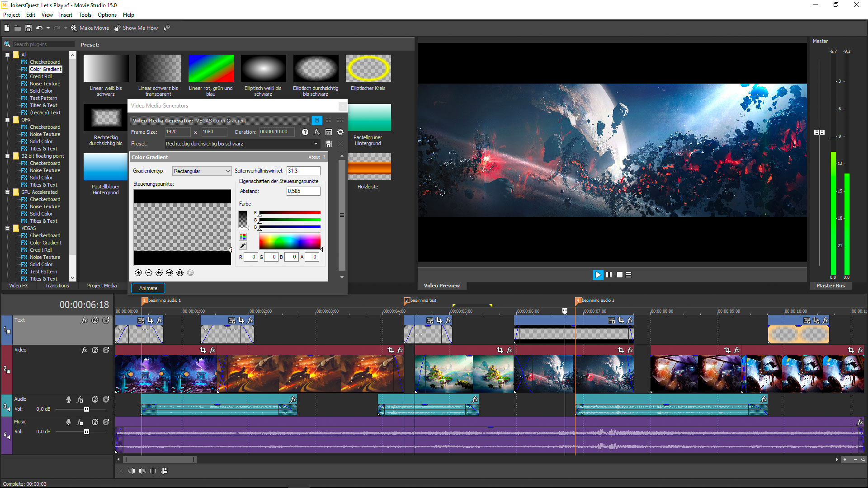This screenshot has width=868, height=488.
Task: Collapse the OFX plugin folder
Action: tap(8, 119)
